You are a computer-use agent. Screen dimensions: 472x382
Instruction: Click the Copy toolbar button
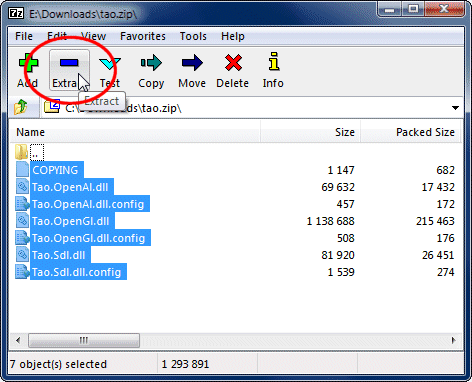[151, 70]
